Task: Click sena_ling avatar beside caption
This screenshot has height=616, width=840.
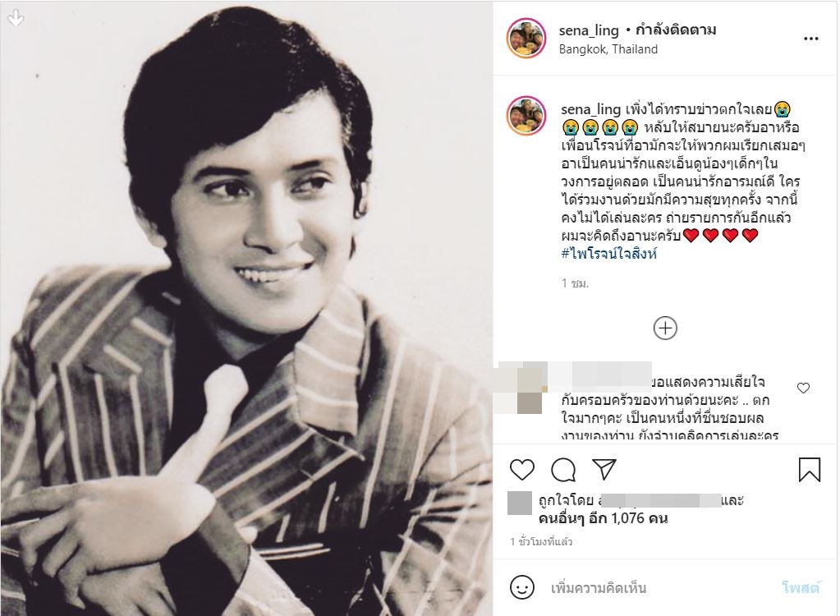Action: 526,116
